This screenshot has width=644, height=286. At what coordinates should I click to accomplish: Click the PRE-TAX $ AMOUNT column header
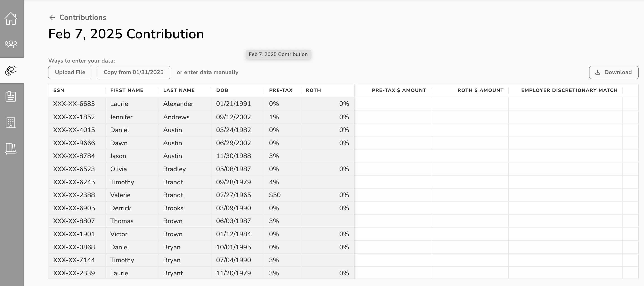pyautogui.click(x=399, y=90)
